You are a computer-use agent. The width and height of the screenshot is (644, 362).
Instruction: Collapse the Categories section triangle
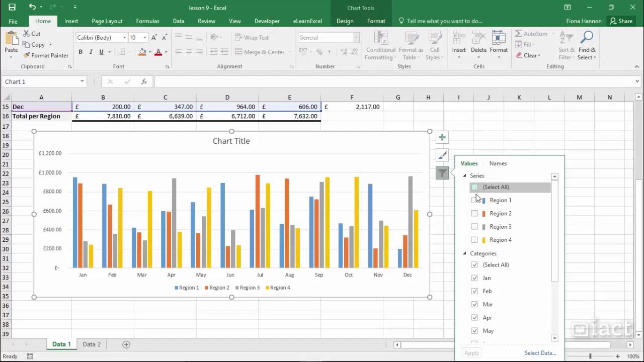point(464,253)
